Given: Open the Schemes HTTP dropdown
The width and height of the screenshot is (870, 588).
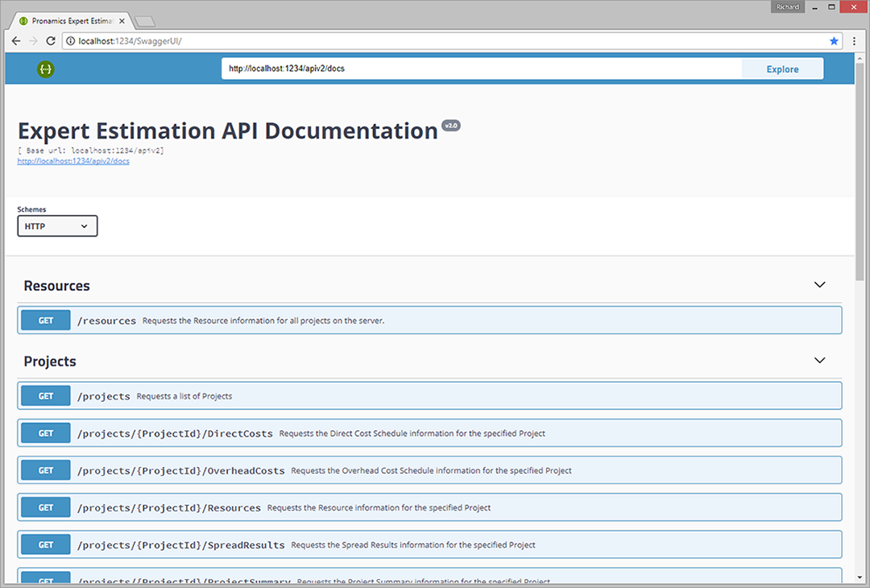Looking at the screenshot, I should coord(57,226).
